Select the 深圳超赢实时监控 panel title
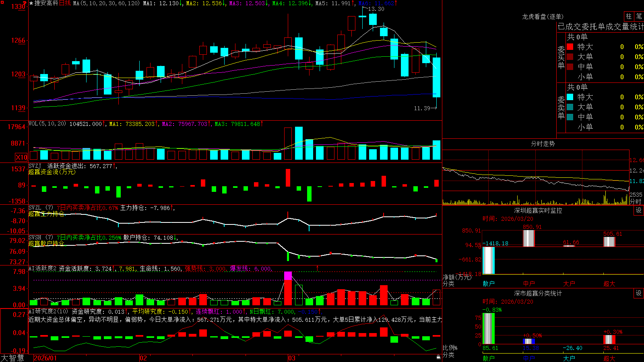 [x=538, y=210]
